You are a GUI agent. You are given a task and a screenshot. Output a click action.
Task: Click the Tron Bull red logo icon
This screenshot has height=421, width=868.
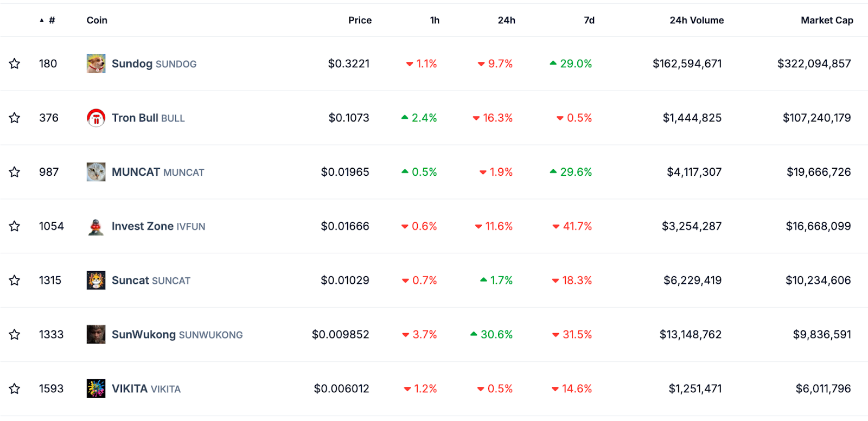(x=96, y=118)
